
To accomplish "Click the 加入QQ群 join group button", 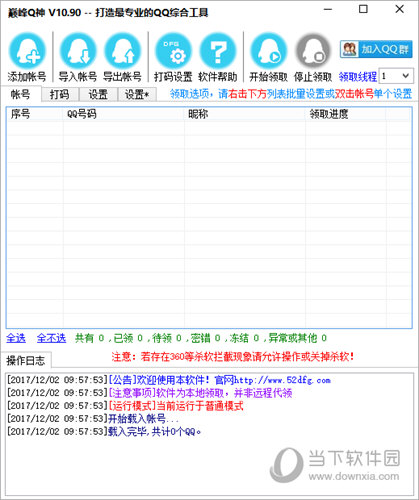I will click(376, 49).
